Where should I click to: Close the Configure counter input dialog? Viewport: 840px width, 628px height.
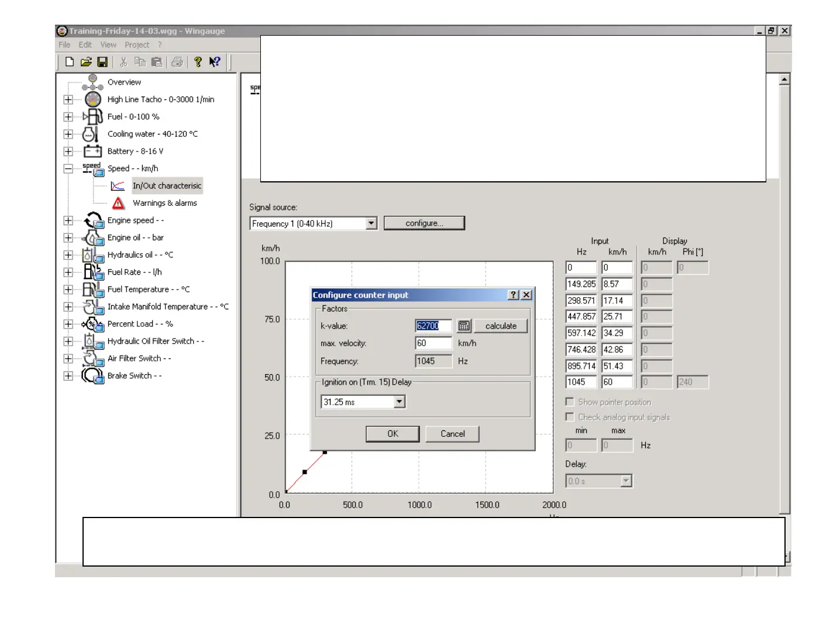click(526, 295)
